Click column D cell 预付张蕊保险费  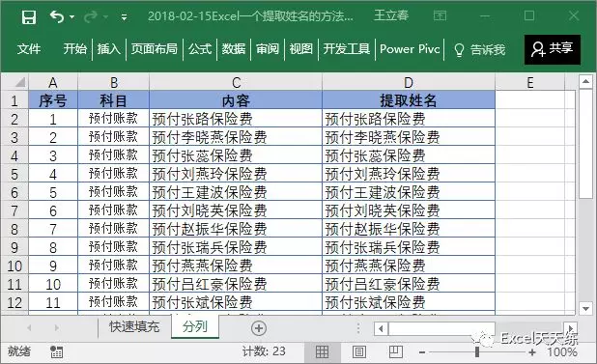click(x=409, y=155)
